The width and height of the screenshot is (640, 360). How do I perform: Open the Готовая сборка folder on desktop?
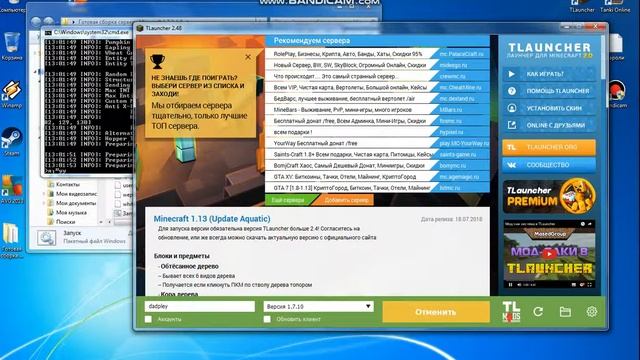[x=11, y=241]
